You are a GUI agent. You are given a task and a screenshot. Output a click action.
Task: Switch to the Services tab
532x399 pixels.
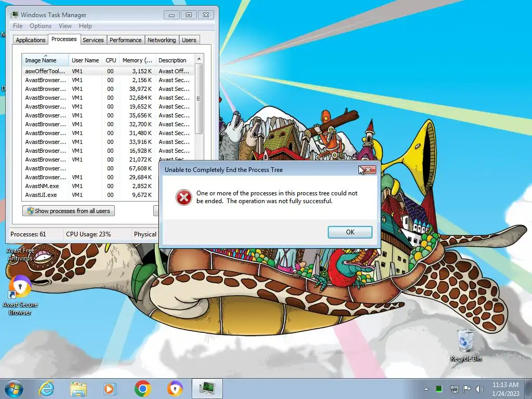pos(94,40)
